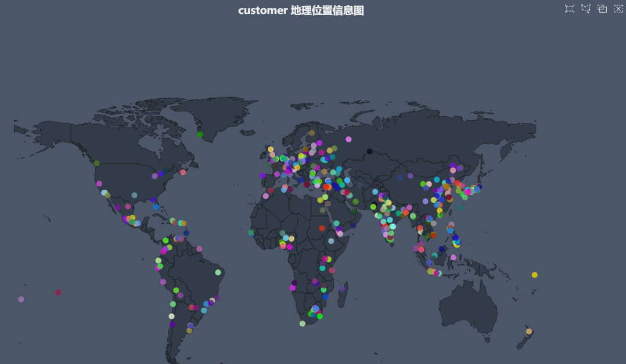Clear the selection with dashed X icon
The height and width of the screenshot is (364, 626).
click(x=618, y=9)
